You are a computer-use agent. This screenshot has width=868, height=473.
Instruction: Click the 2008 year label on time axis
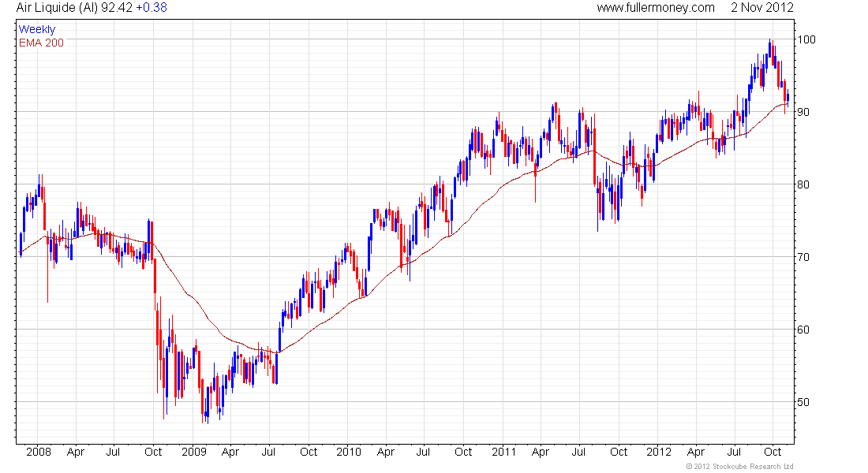coord(38,452)
